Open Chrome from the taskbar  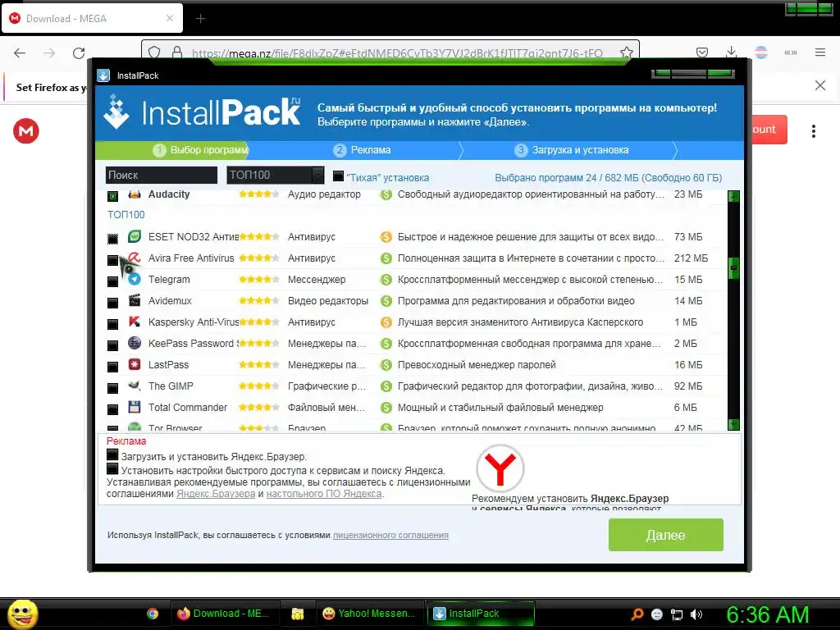pos(153,614)
